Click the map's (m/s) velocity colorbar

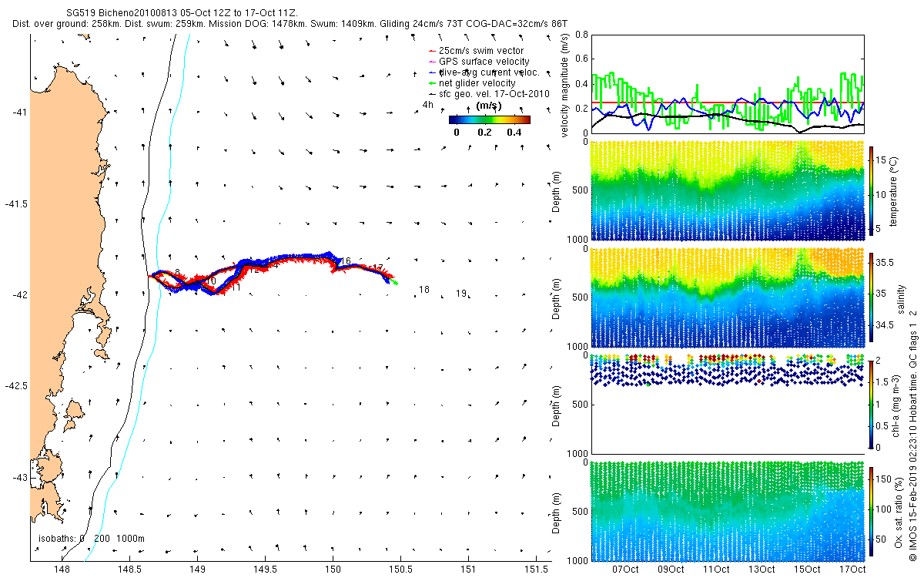tap(490, 119)
